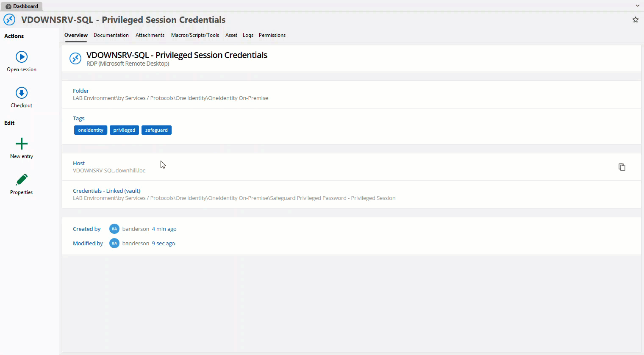The height and width of the screenshot is (355, 644).
Task: View the Logs tab
Action: point(248,35)
